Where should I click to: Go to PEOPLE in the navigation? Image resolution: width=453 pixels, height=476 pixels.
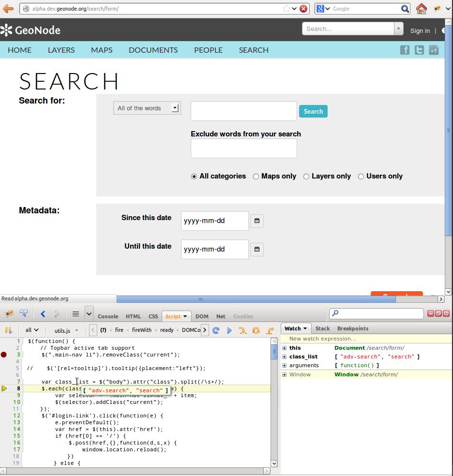pos(208,50)
